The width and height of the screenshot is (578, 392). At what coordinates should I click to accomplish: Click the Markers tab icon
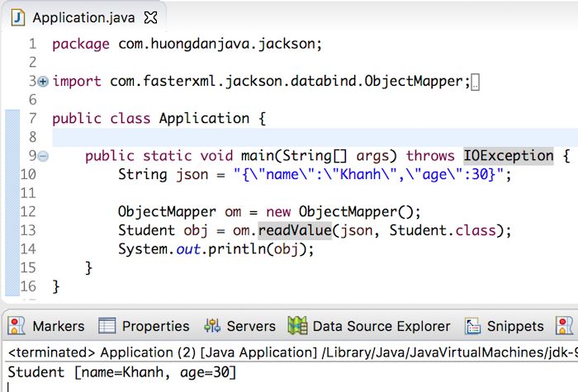pos(17,326)
